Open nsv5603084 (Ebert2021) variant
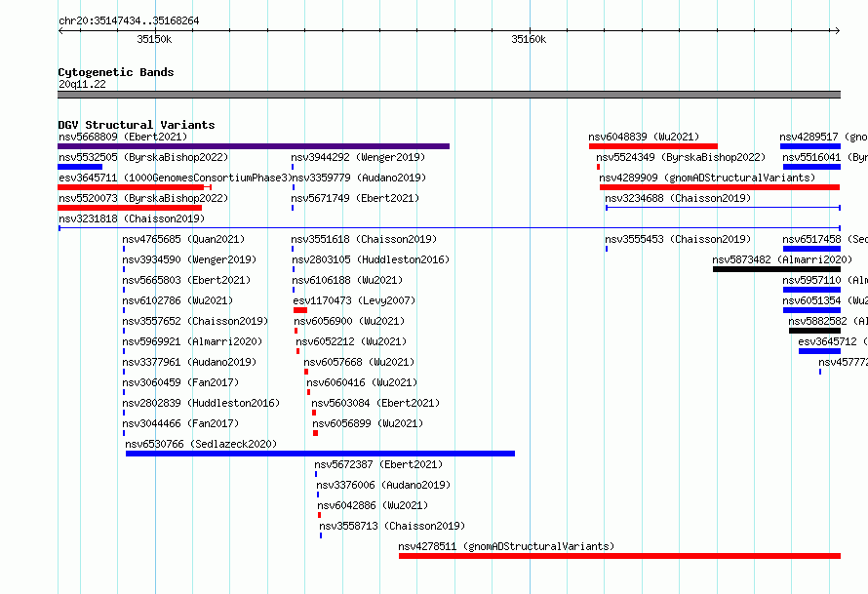The height and width of the screenshot is (594, 868). tap(375, 403)
